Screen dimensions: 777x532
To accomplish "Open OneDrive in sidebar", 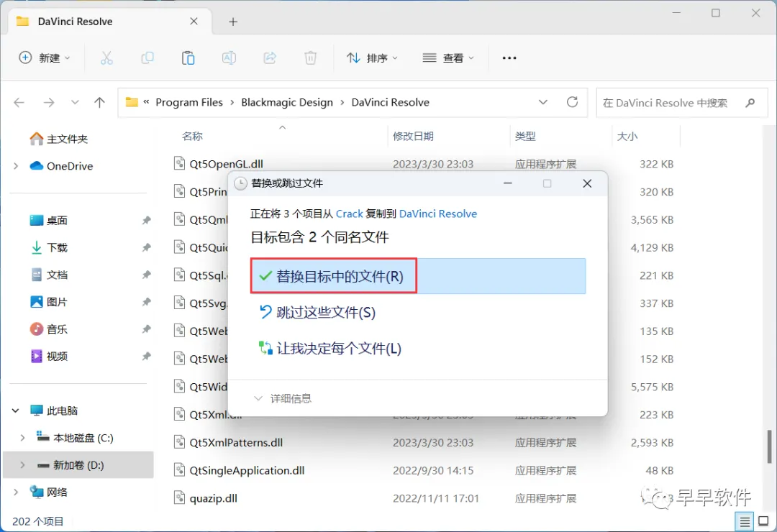I will pyautogui.click(x=61, y=166).
